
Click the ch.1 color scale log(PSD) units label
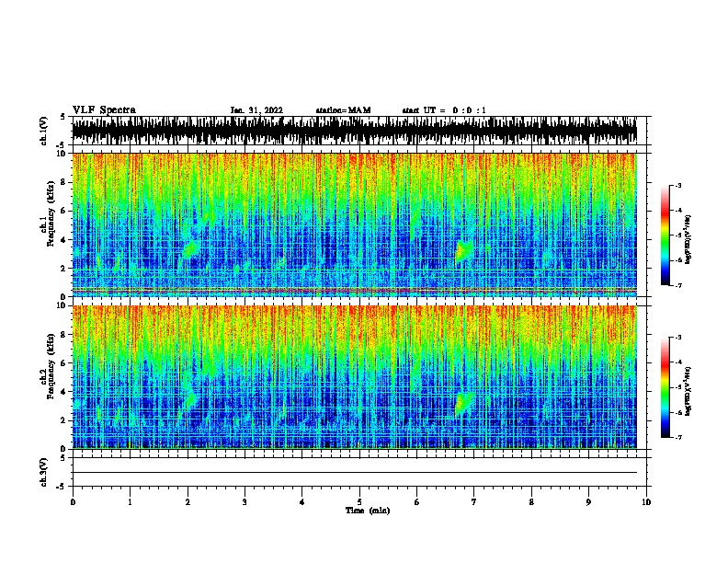pyautogui.click(x=688, y=239)
